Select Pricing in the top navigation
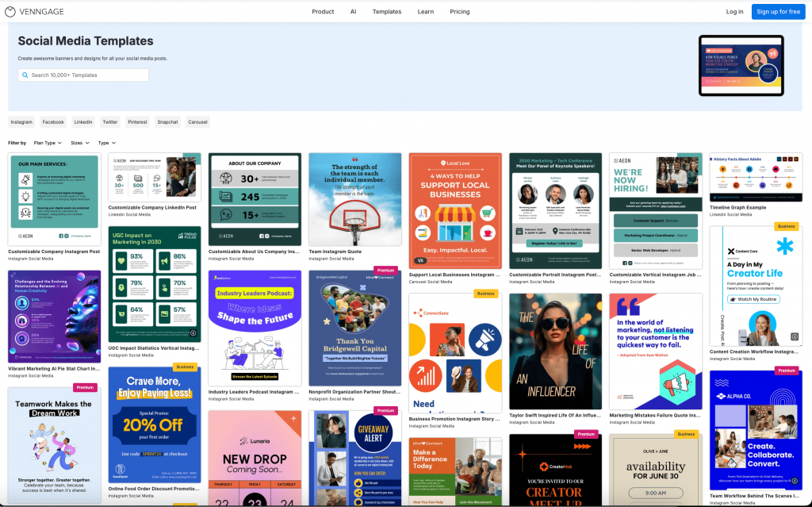 [460, 12]
